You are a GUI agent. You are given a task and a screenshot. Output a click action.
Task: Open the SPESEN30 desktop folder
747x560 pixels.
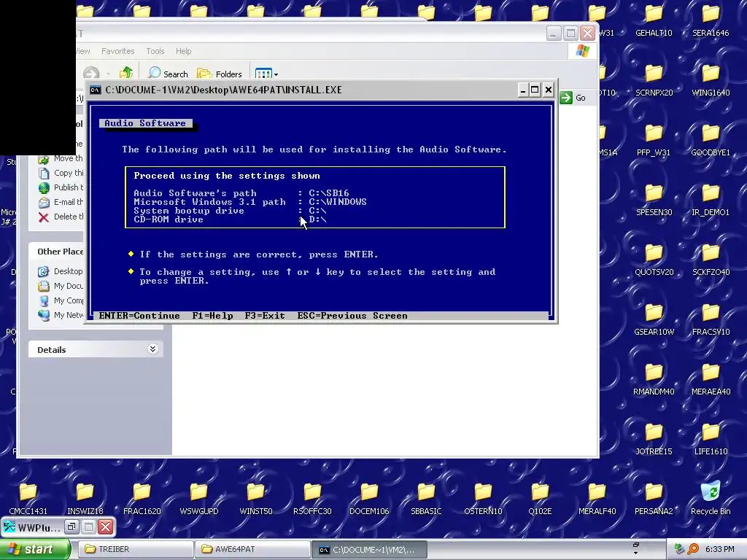pos(654,200)
